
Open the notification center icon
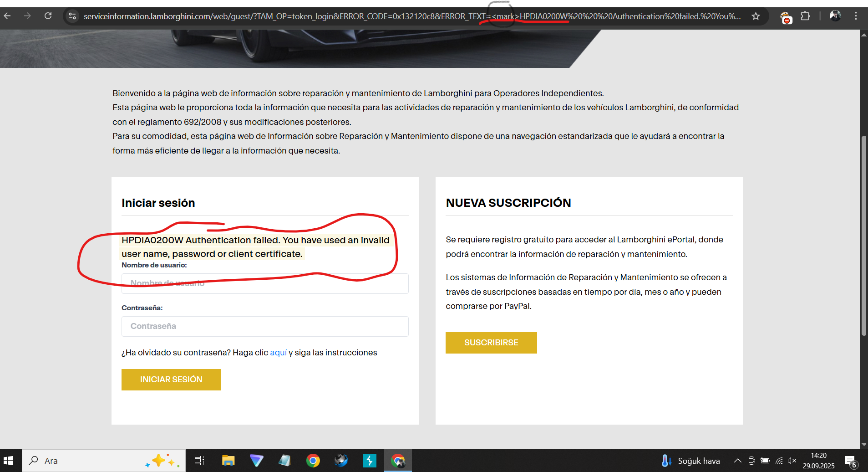(851, 462)
